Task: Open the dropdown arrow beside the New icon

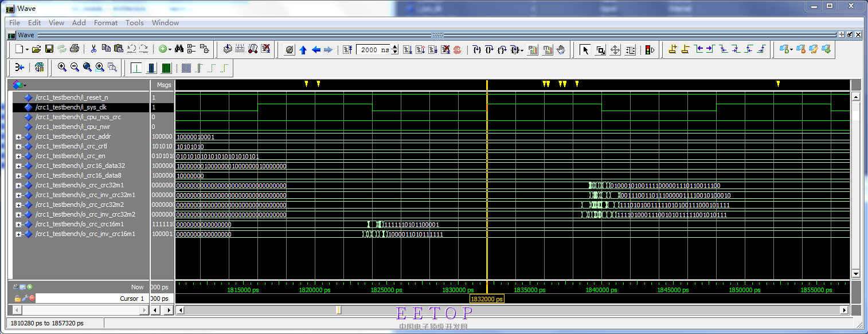Action: (x=26, y=50)
